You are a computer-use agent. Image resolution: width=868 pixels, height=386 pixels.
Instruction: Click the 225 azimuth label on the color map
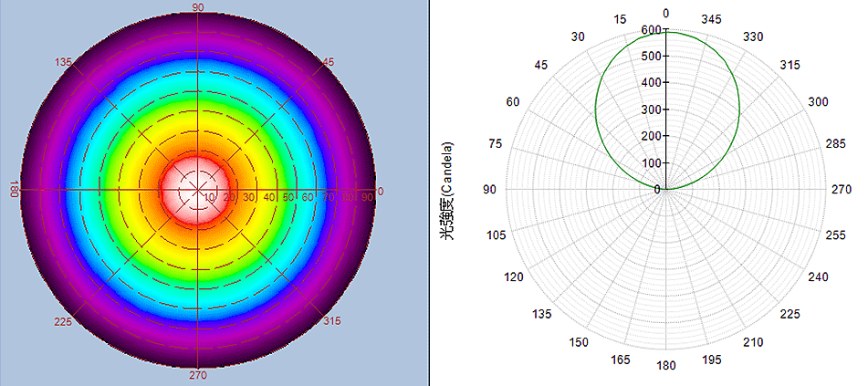tap(63, 321)
